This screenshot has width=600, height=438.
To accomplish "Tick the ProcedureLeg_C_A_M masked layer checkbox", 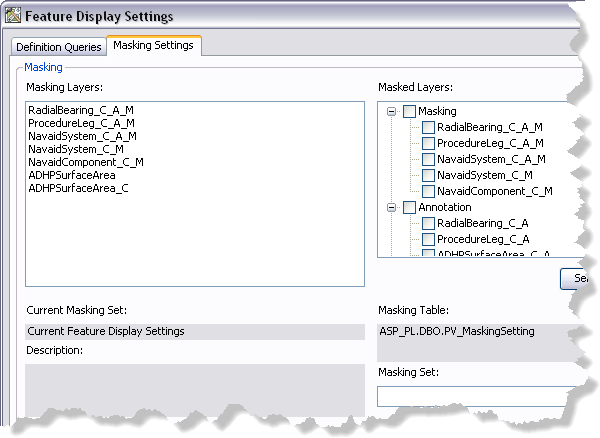I will [x=428, y=144].
